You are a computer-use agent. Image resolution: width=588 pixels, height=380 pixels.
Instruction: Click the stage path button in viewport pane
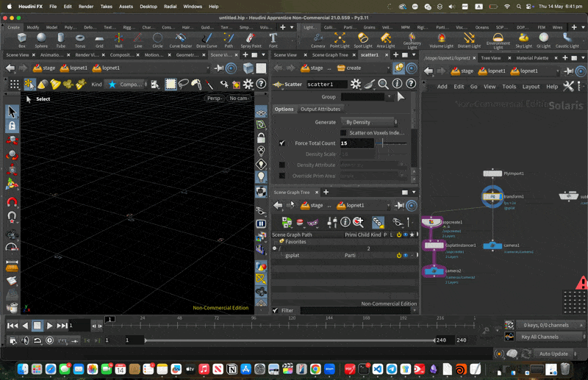click(44, 68)
